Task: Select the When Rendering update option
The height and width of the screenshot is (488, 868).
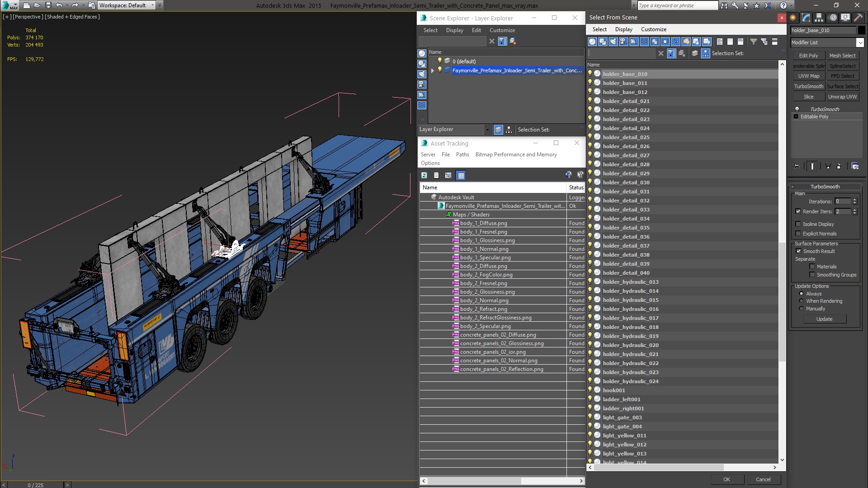Action: click(x=802, y=301)
